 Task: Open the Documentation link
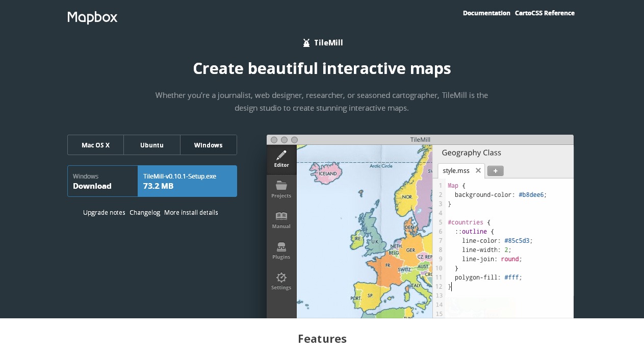tap(486, 13)
